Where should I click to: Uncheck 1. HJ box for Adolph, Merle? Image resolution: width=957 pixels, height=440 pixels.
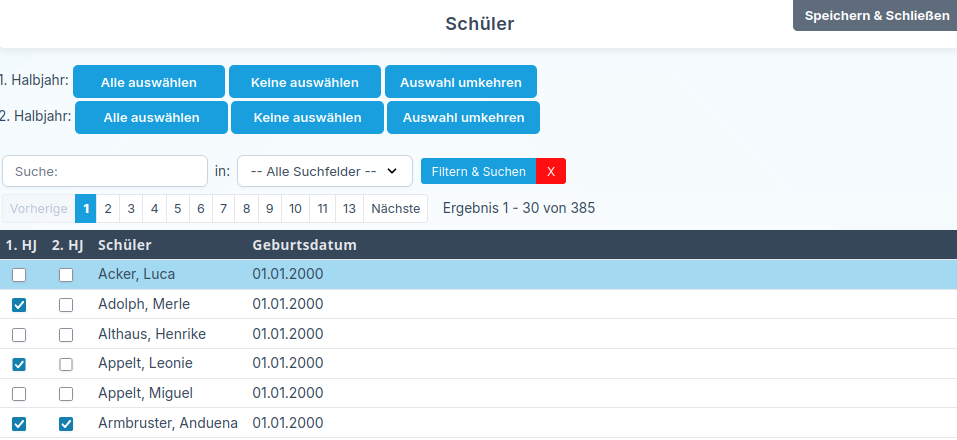19,305
